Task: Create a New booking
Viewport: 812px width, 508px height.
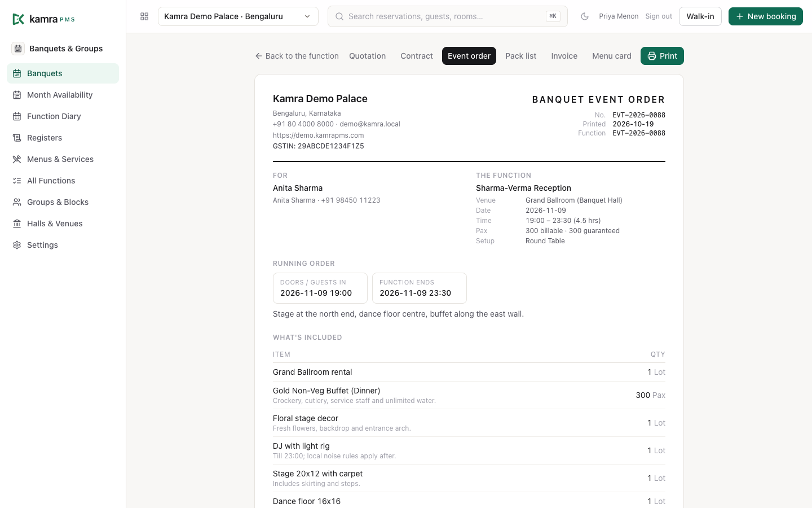Action: (x=766, y=16)
